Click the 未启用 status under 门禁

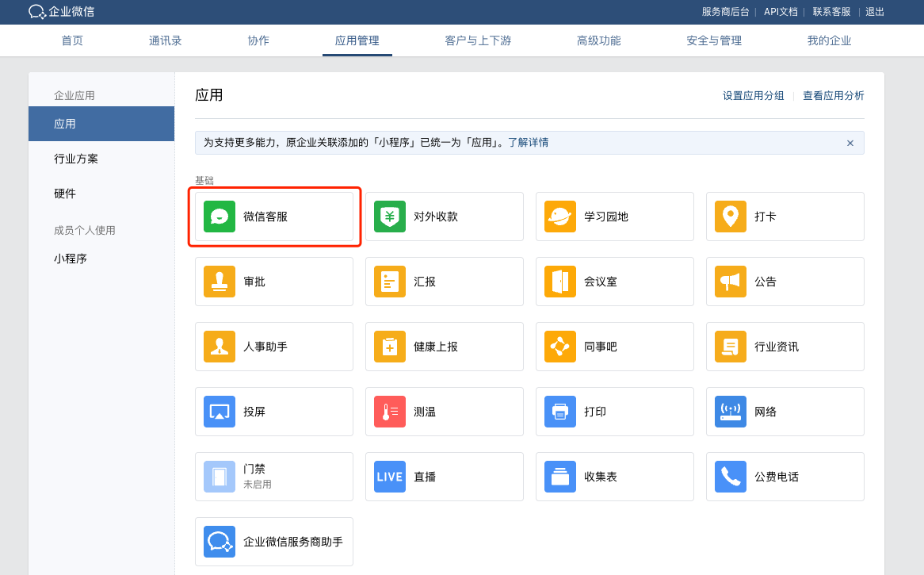click(258, 484)
